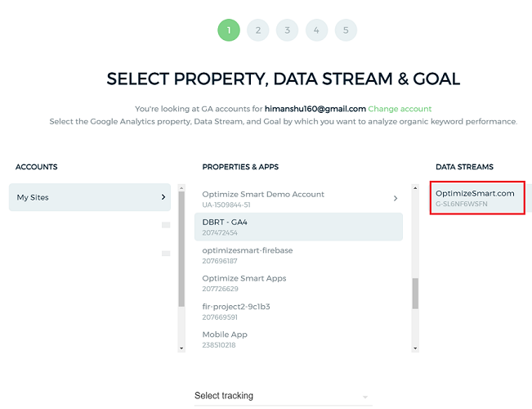Click properties list scroll down arrow

(415, 348)
